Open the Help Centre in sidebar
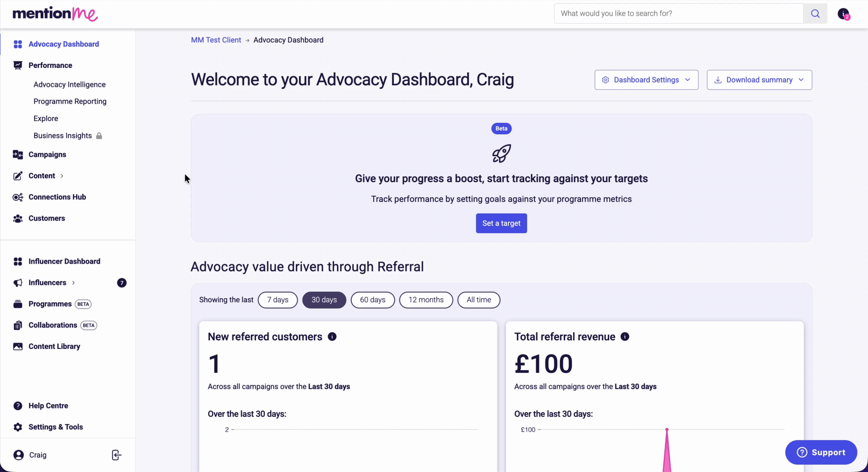 click(x=48, y=406)
